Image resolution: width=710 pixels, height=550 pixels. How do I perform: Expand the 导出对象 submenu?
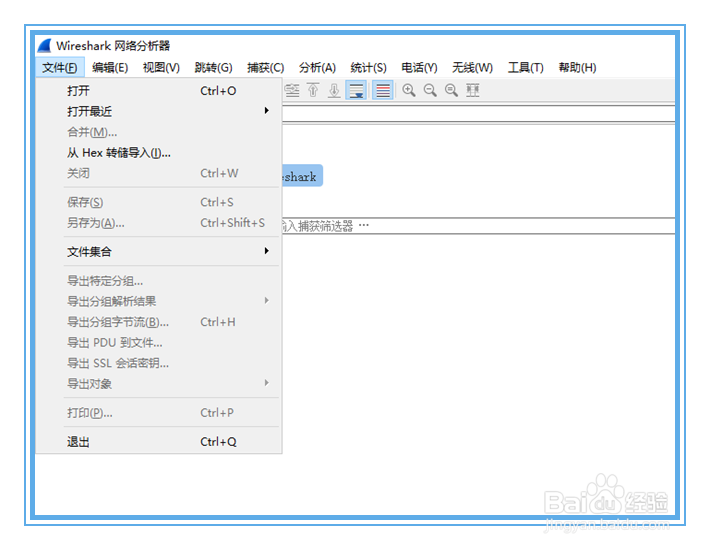tap(159, 384)
